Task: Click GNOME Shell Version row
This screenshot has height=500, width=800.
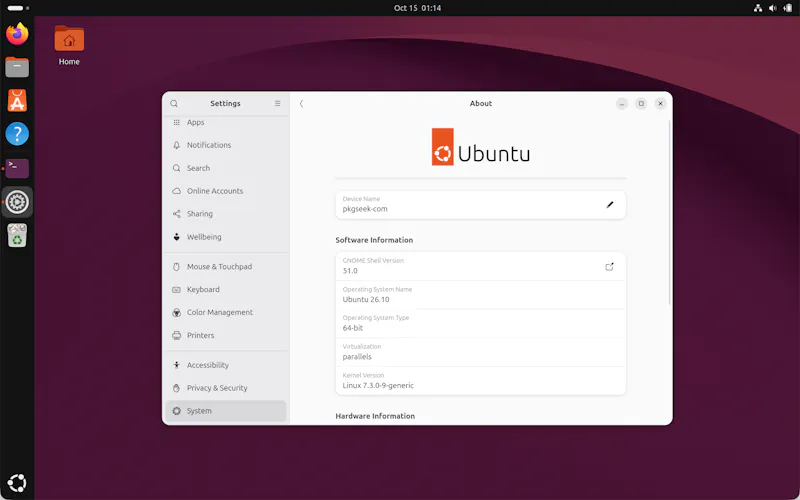Action: (x=481, y=266)
